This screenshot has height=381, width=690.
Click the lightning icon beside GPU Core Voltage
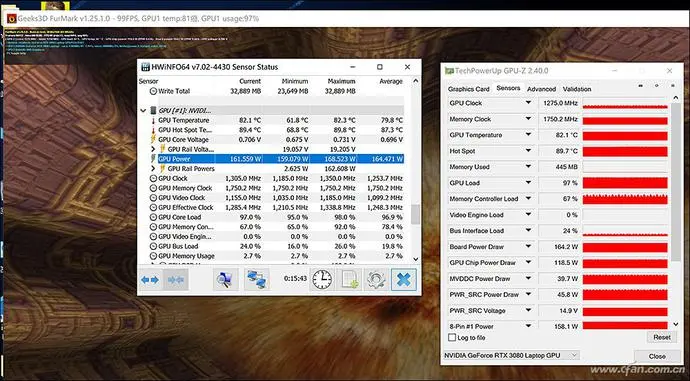153,140
